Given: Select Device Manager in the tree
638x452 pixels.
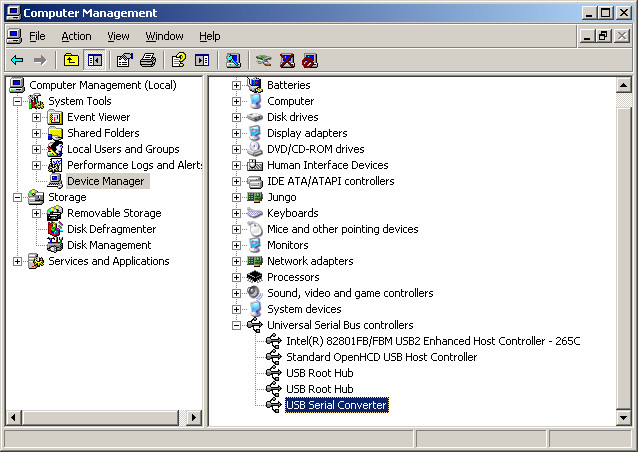Looking at the screenshot, I should [106, 181].
